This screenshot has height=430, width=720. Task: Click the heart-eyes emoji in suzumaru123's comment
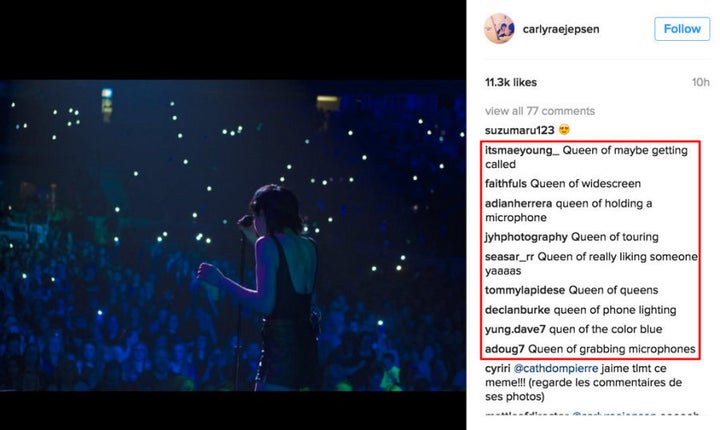pyautogui.click(x=564, y=130)
